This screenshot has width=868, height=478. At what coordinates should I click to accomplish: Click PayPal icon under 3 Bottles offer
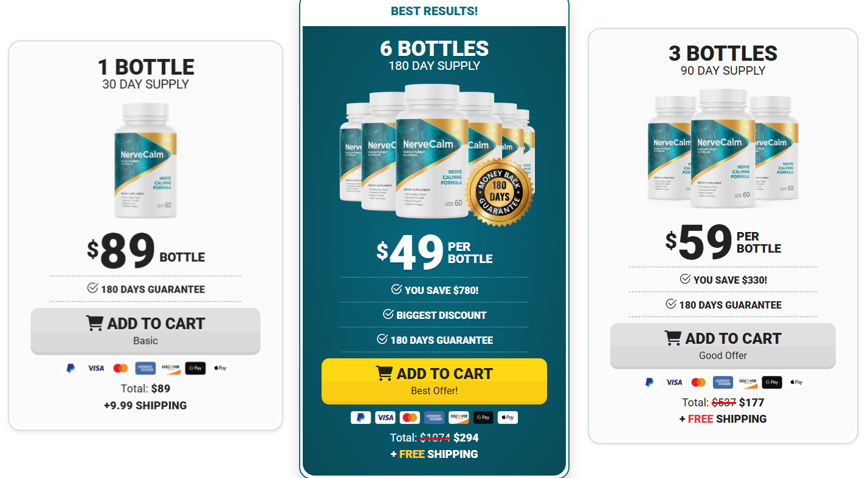(649, 383)
